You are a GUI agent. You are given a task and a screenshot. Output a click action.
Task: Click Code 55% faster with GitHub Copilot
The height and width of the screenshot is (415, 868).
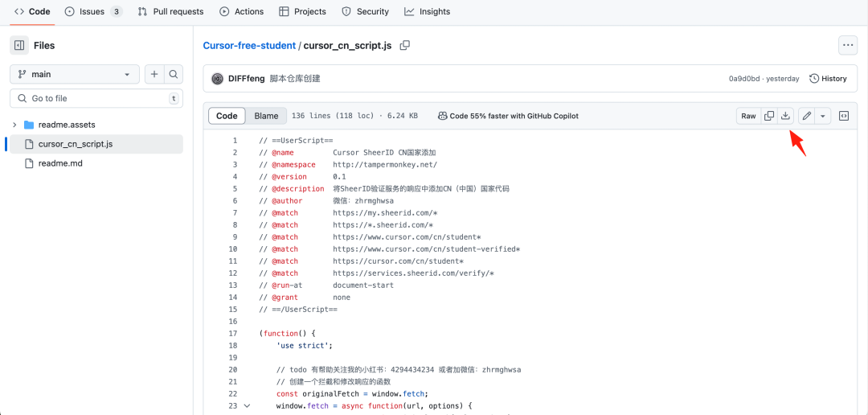point(508,116)
